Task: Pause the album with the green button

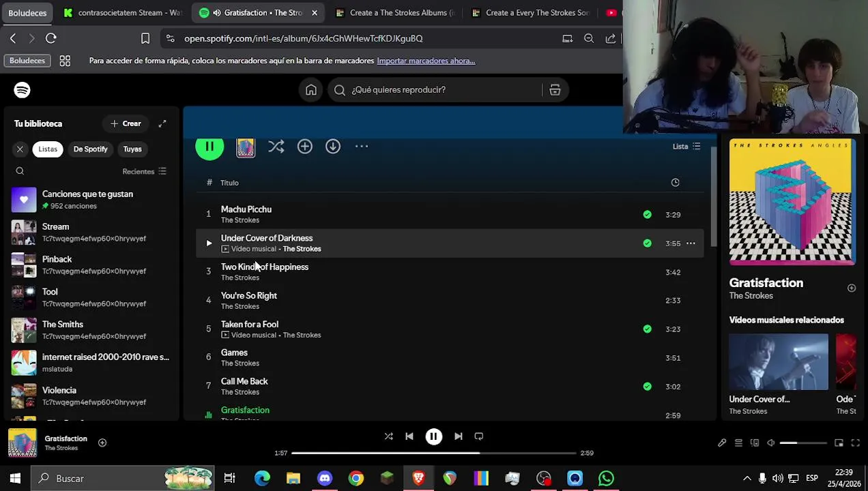Action: (x=209, y=147)
